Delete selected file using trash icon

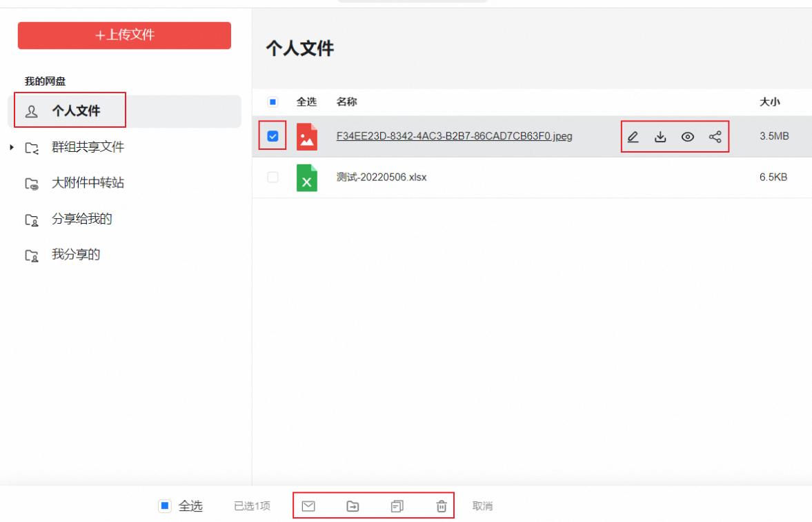442,505
